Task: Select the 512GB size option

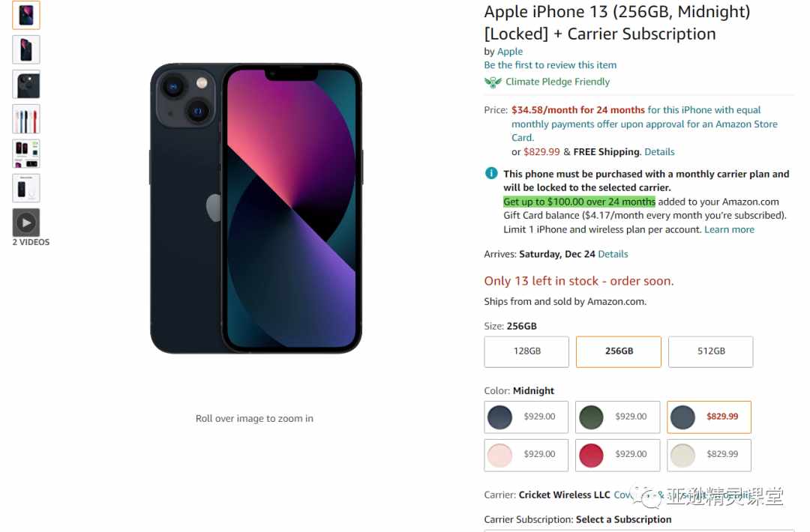Action: [710, 351]
